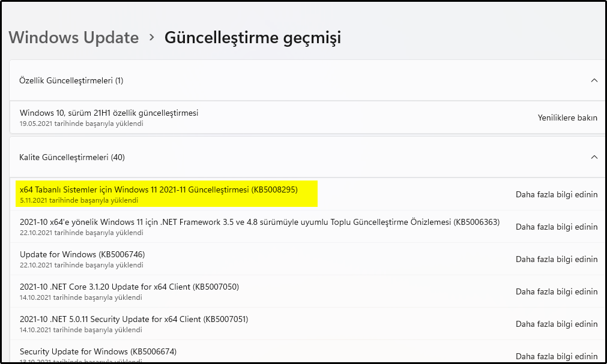Screen dimensions: 607x364
Task: Click the breadcrumb separator arrow icon
Action: 152,38
